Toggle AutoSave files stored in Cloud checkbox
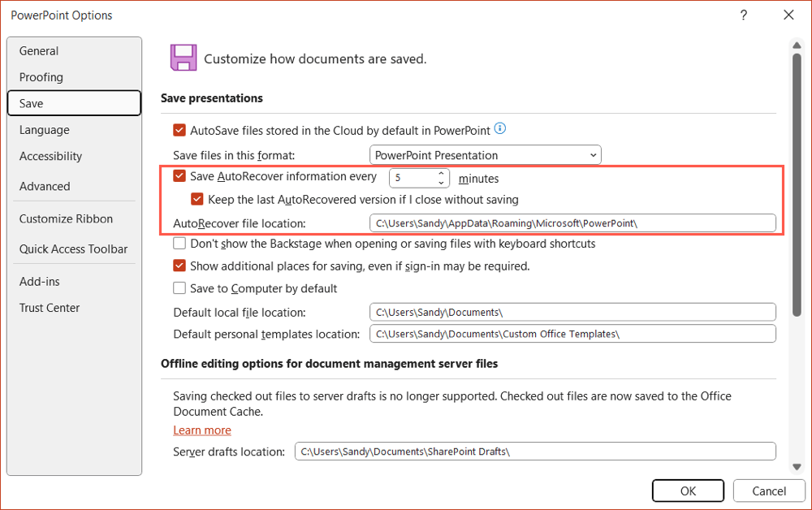 click(x=179, y=130)
